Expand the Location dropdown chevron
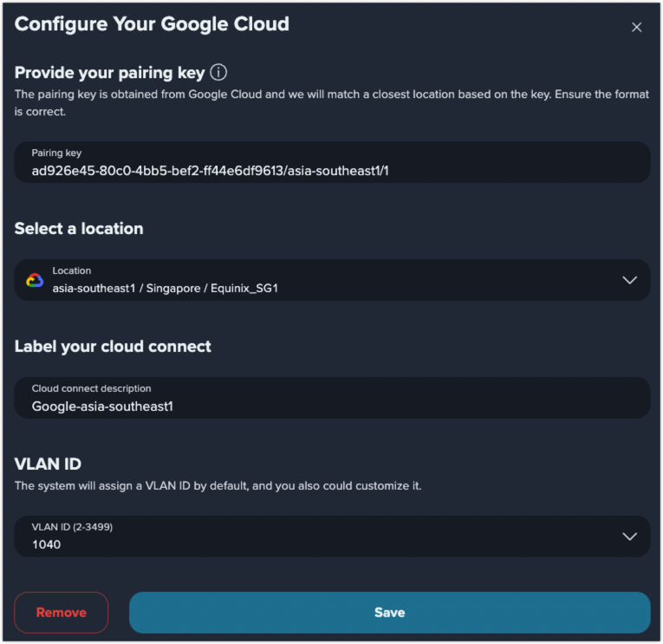Image resolution: width=663 pixels, height=644 pixels. (x=629, y=280)
